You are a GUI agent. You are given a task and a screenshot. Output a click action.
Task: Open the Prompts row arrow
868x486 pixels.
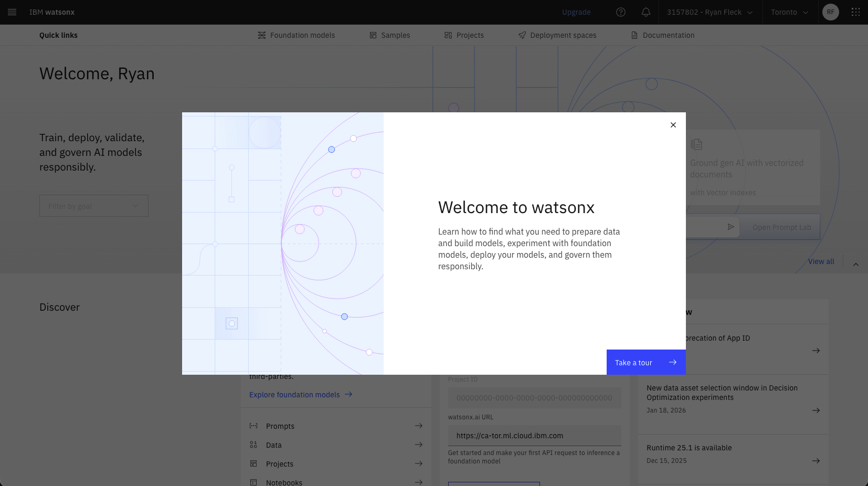coord(418,426)
